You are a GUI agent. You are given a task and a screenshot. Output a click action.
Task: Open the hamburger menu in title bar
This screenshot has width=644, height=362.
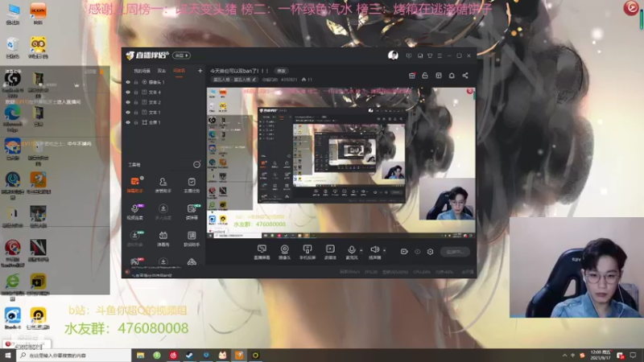click(440, 56)
